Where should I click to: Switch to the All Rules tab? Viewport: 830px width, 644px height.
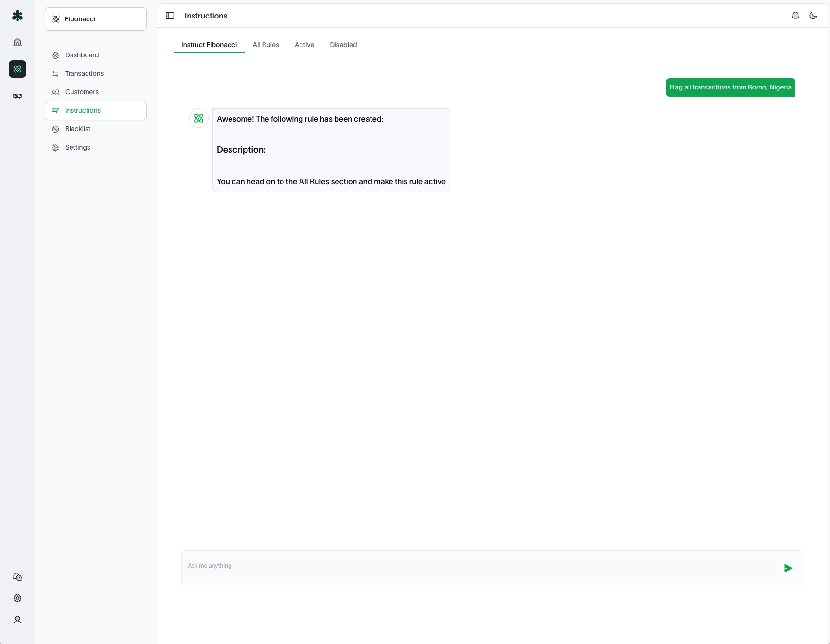[x=265, y=45]
